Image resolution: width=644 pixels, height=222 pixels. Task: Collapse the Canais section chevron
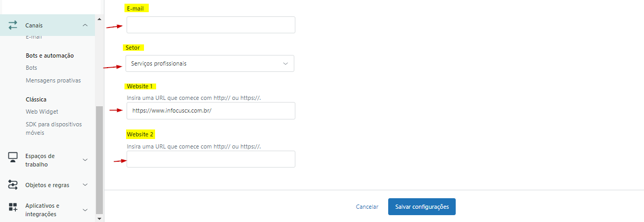point(85,25)
